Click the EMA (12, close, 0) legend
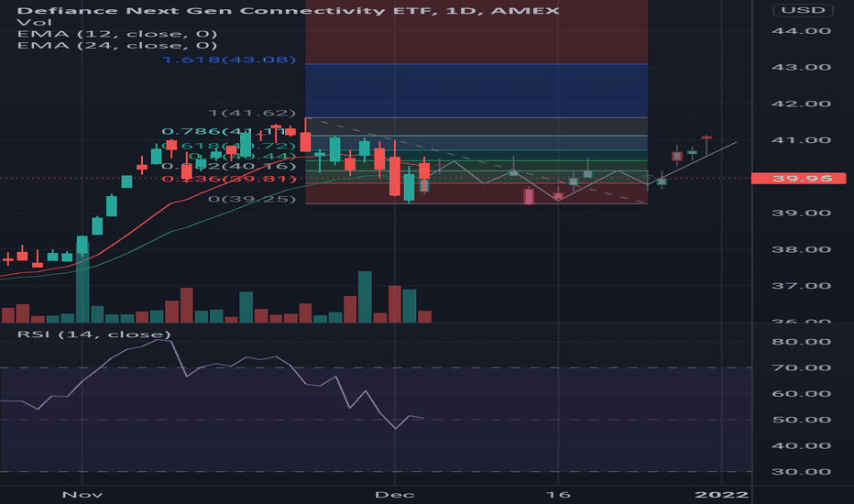This screenshot has width=854, height=504. [x=117, y=34]
